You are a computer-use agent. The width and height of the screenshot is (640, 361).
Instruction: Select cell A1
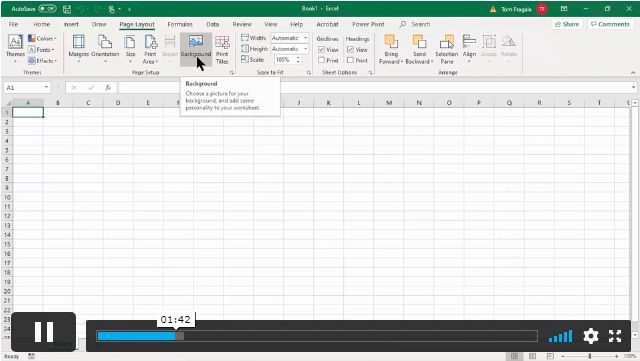point(28,112)
